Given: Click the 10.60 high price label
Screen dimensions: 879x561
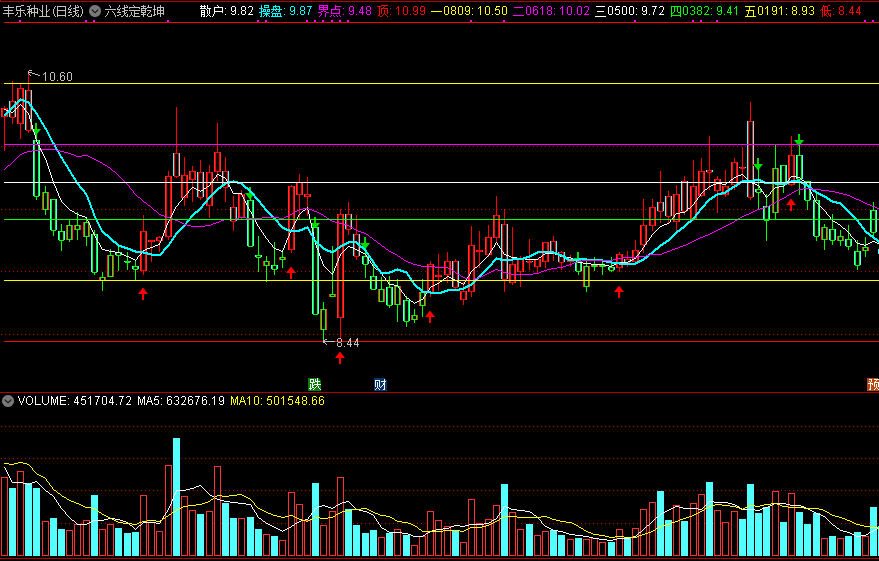Looking at the screenshot, I should pos(57,77).
